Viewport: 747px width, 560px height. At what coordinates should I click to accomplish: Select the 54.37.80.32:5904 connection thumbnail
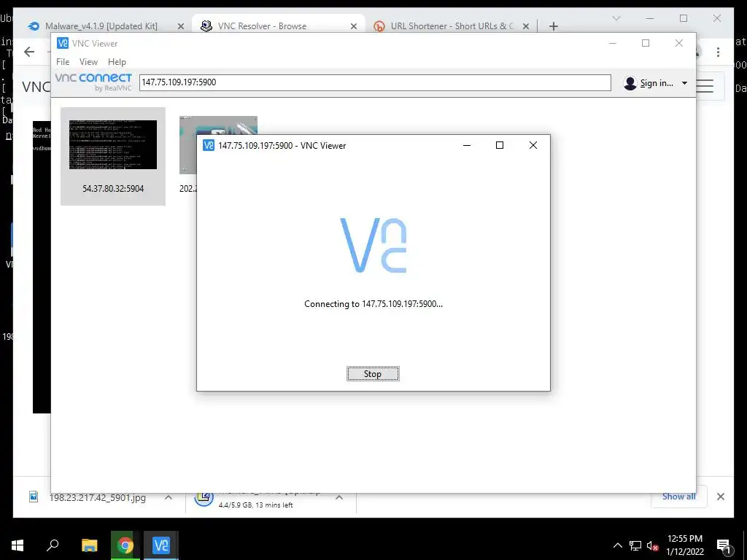tap(113, 156)
